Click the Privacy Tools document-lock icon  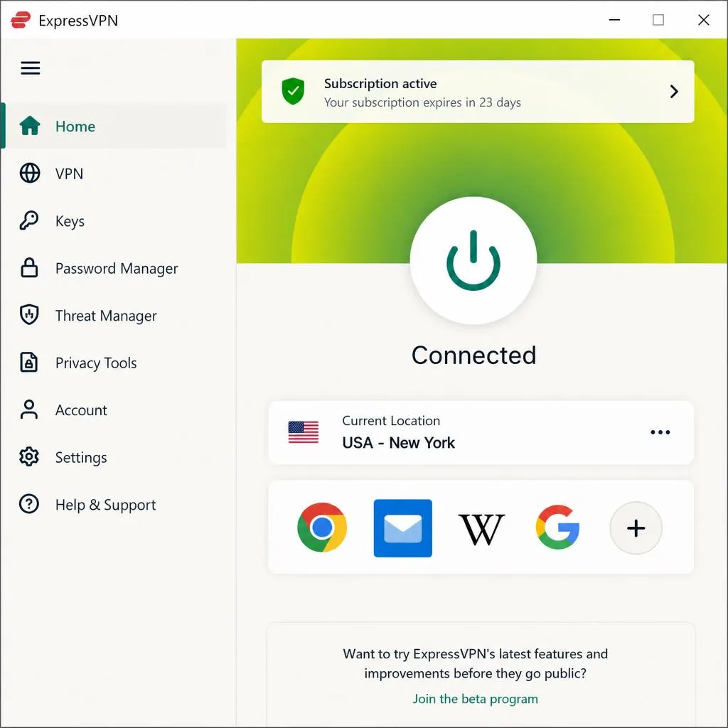(28, 362)
